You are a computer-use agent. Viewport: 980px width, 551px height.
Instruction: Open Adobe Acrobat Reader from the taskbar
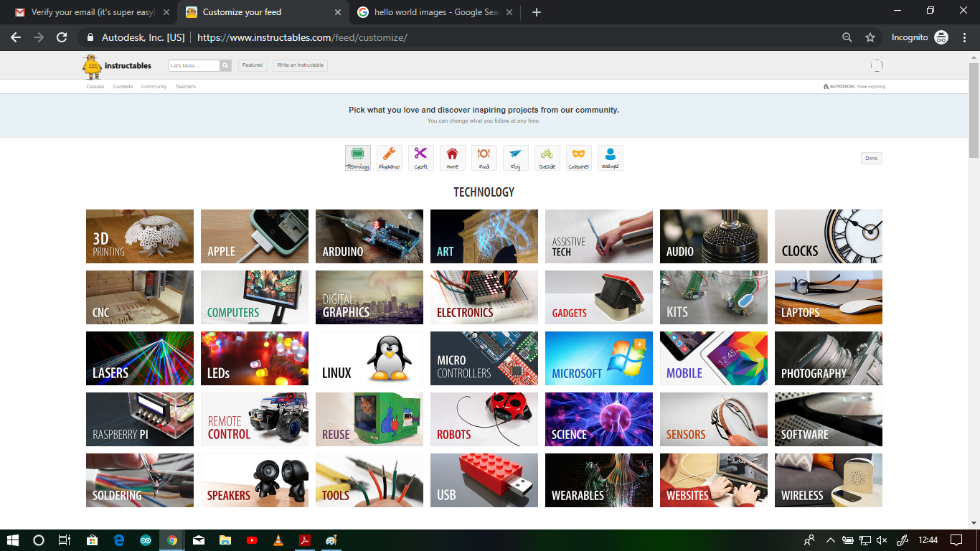[x=305, y=540]
